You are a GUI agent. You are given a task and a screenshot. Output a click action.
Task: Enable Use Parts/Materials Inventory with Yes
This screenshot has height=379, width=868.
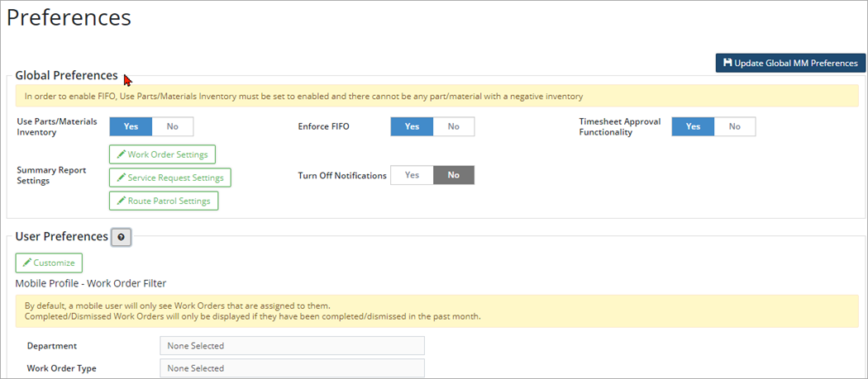click(x=131, y=126)
